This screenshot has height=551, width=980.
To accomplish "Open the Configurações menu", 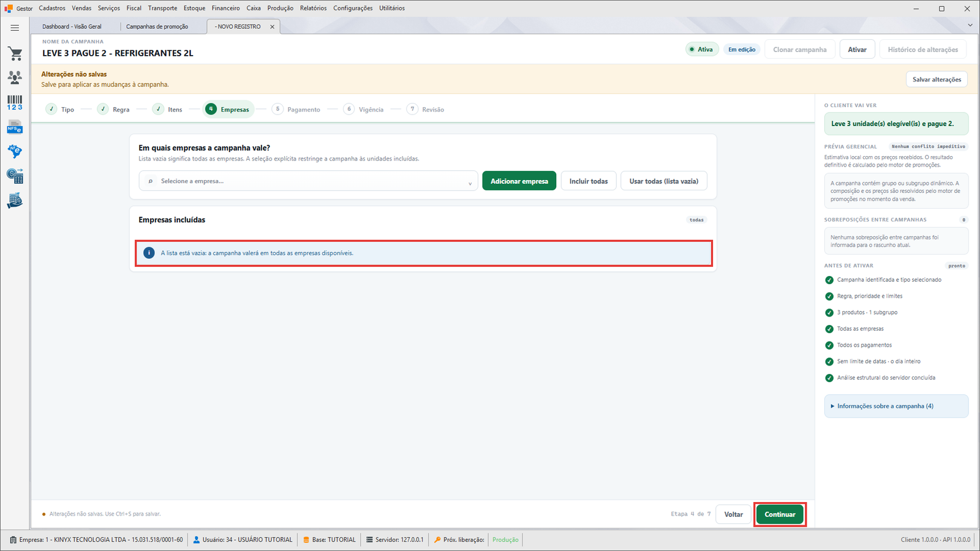I will coord(353,9).
